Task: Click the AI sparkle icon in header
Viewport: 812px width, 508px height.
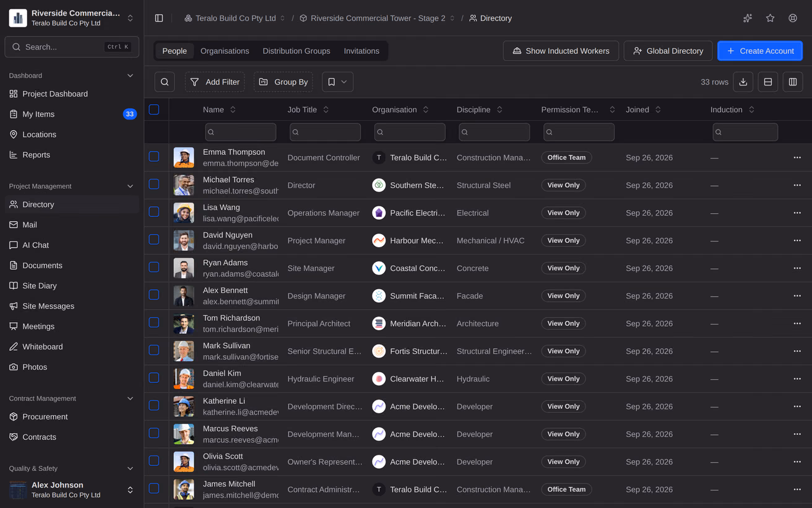Action: [x=748, y=19]
